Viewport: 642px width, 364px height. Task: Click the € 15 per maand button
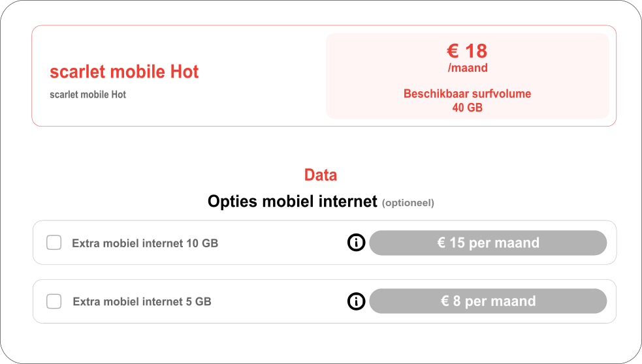tap(488, 243)
